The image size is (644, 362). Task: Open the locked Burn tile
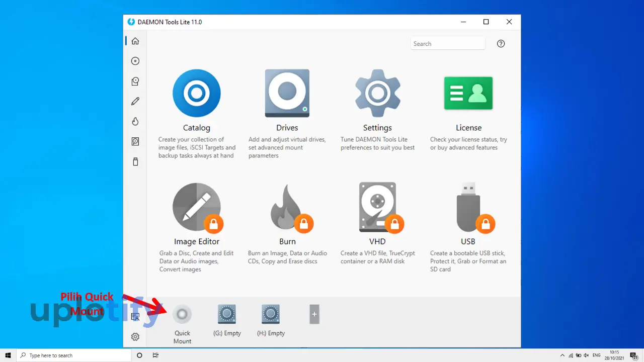point(291,207)
